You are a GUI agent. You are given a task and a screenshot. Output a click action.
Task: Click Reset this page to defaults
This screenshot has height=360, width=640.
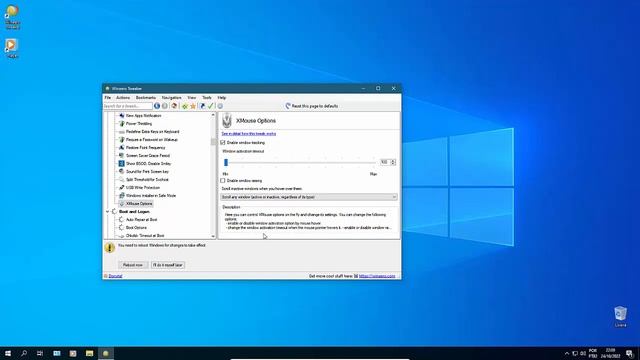tap(311, 106)
